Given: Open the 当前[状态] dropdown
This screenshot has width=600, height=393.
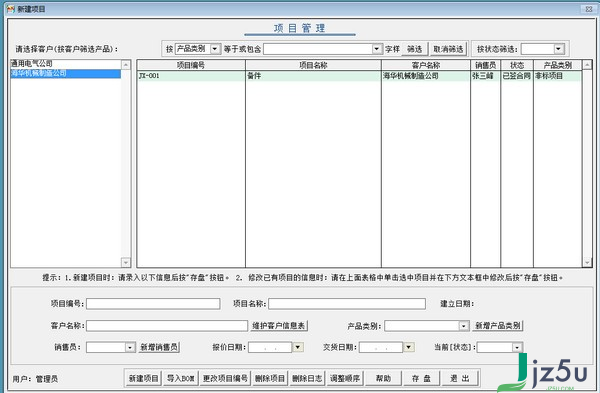Looking at the screenshot, I should pos(517,347).
